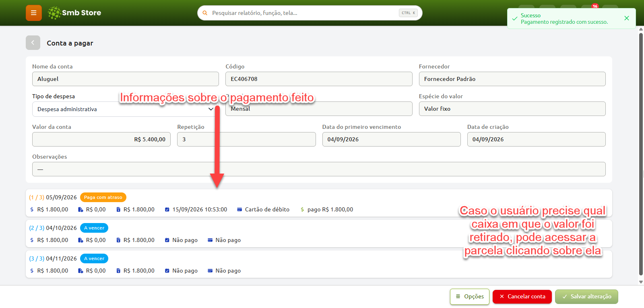Viewport: 644px width, 308px height.
Task: Click the total icon in the 04/10/2026 installment
Action: coord(118,240)
